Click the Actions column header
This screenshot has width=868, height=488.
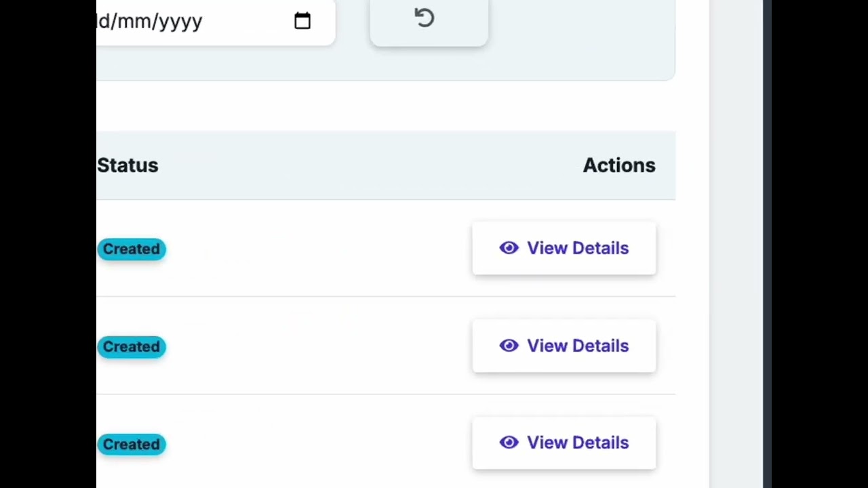coord(619,165)
